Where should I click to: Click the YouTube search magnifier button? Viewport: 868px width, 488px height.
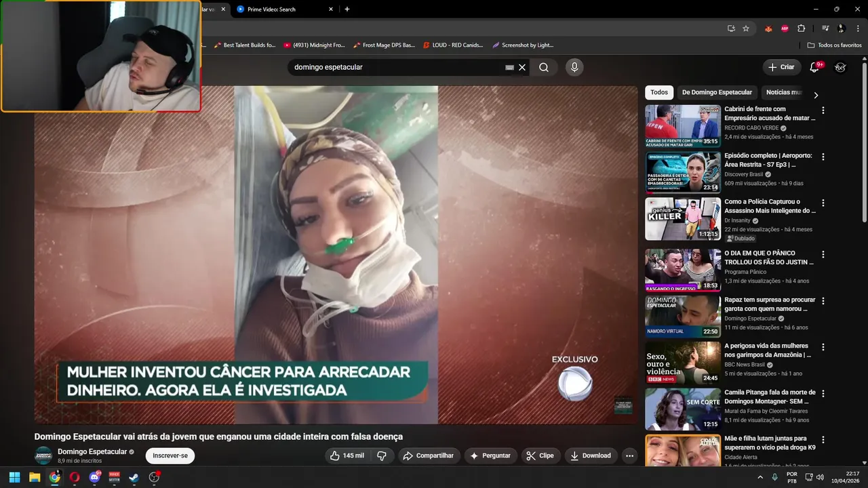(x=544, y=67)
